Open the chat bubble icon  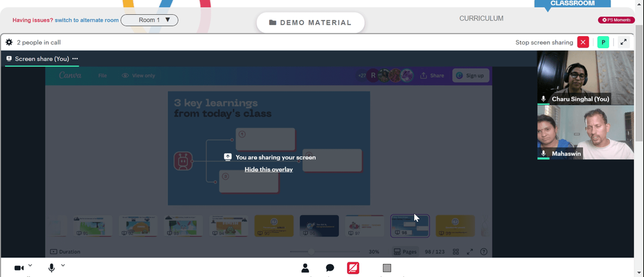point(330,268)
